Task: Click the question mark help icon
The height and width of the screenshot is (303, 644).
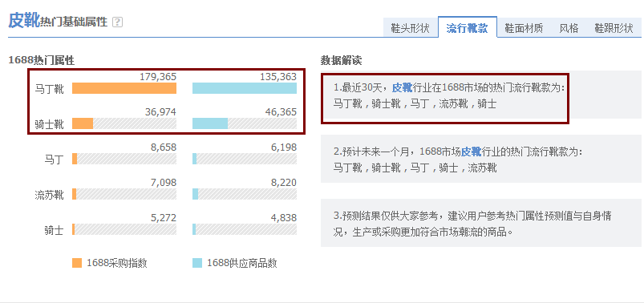Action: click(117, 22)
